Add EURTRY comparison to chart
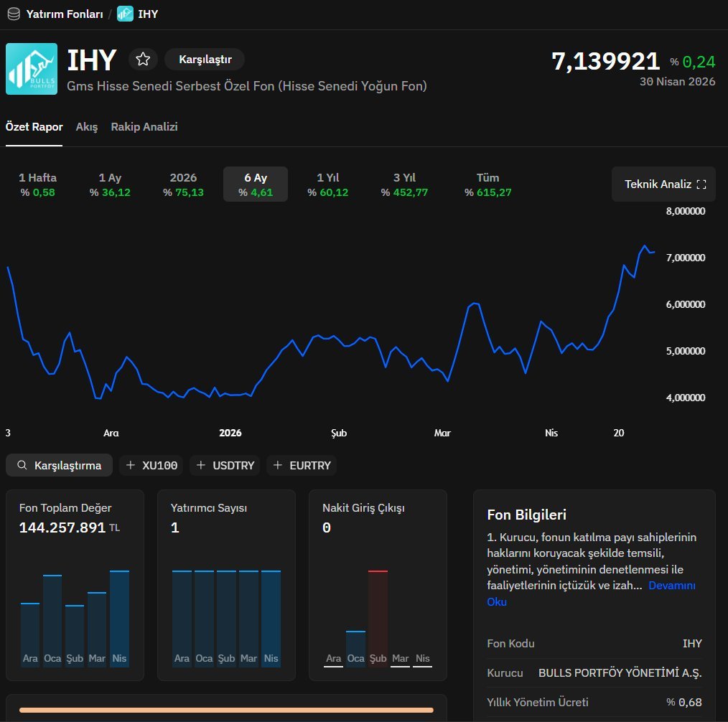The width and height of the screenshot is (728, 722). (x=302, y=465)
